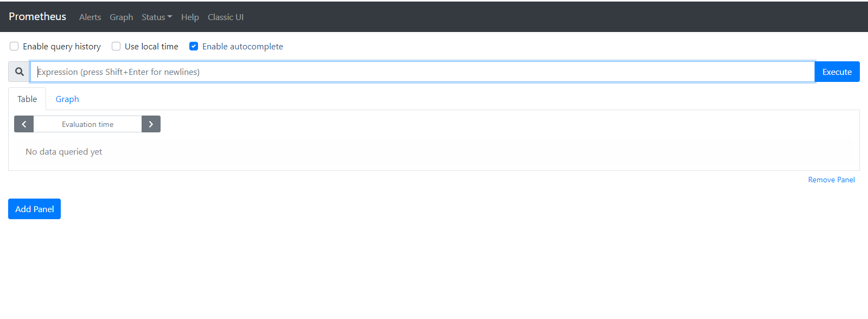Advance evaluation time with right chevron
868x319 pixels.
151,124
